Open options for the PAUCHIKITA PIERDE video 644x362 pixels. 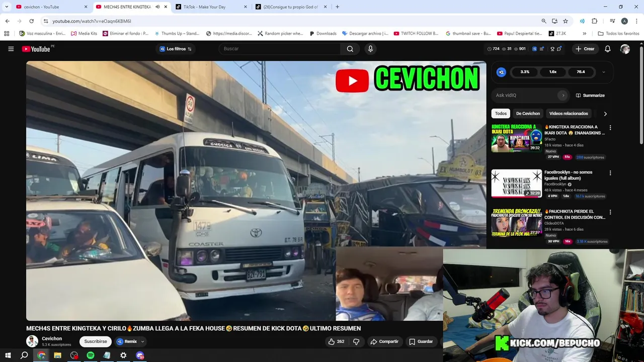click(x=610, y=212)
